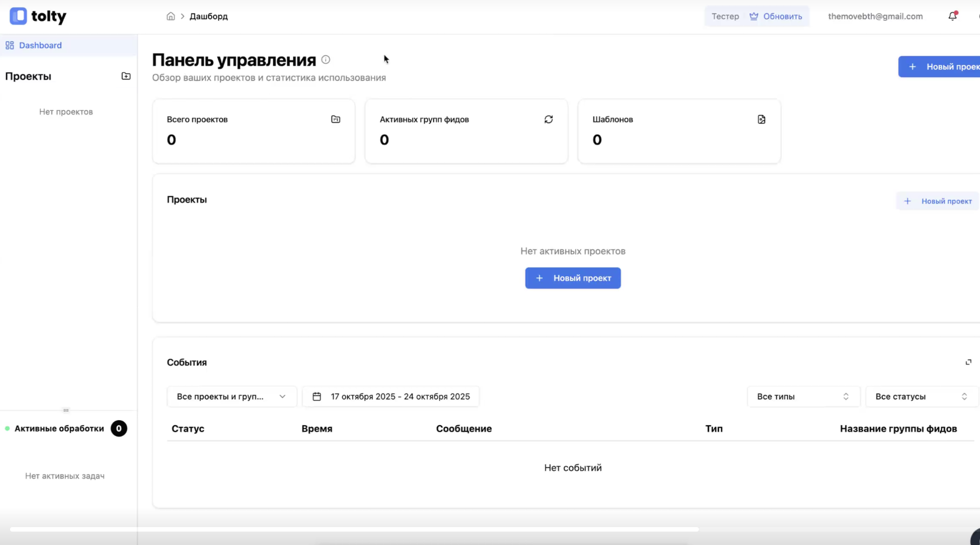Click the home breadcrumb icon
Image resolution: width=980 pixels, height=545 pixels.
(171, 16)
